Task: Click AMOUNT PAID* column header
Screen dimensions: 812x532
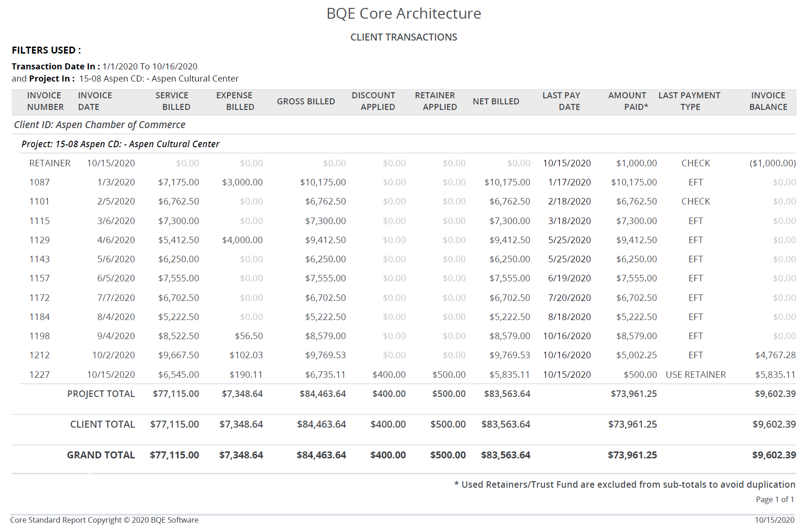Action: [628, 101]
